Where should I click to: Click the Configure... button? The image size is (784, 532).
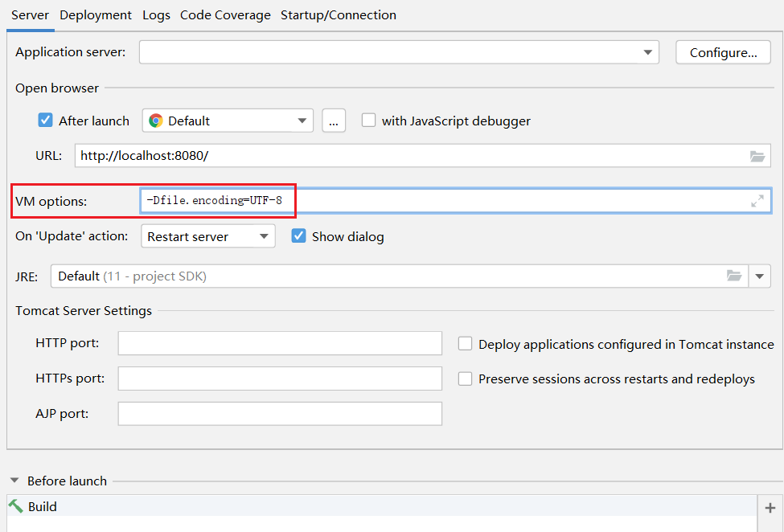pos(723,52)
